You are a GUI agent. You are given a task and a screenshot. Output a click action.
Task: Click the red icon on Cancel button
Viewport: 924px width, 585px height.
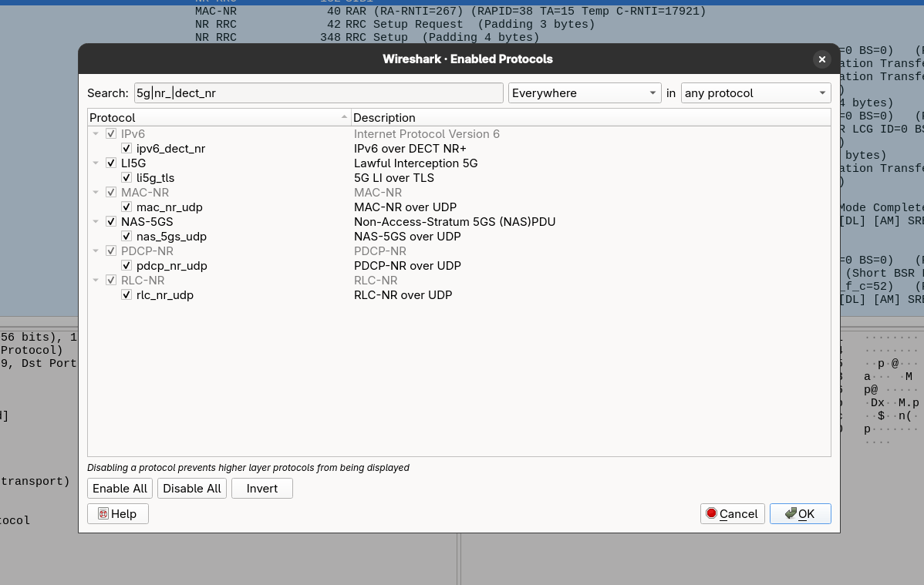[x=710, y=513]
